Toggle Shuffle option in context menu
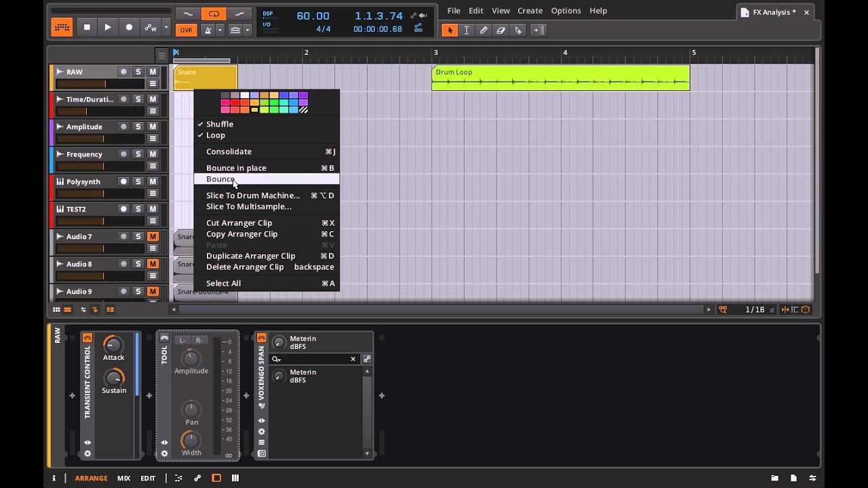 267,124
